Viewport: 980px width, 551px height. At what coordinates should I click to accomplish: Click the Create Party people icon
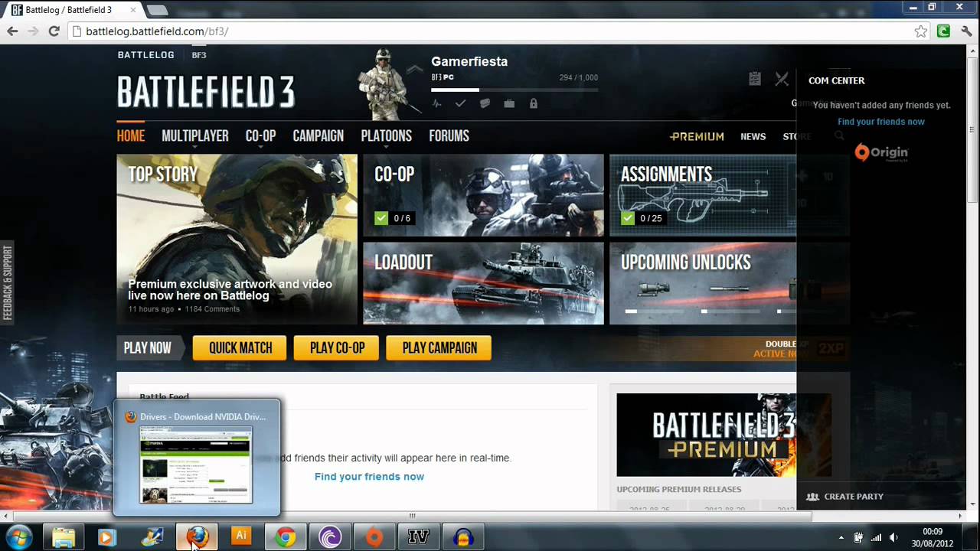(x=813, y=497)
